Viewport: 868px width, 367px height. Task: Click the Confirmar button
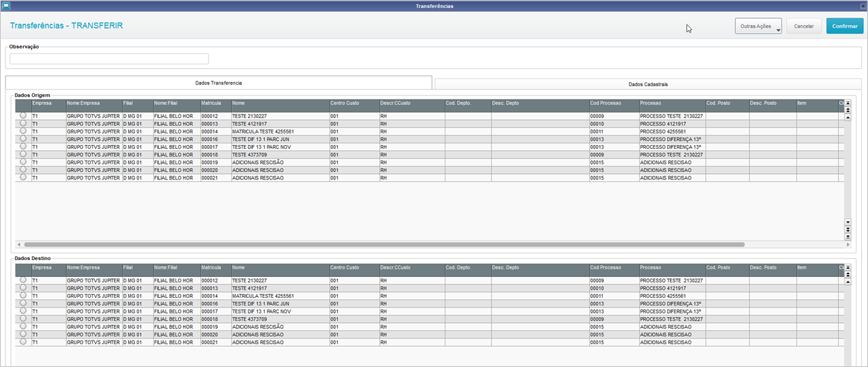pyautogui.click(x=845, y=26)
